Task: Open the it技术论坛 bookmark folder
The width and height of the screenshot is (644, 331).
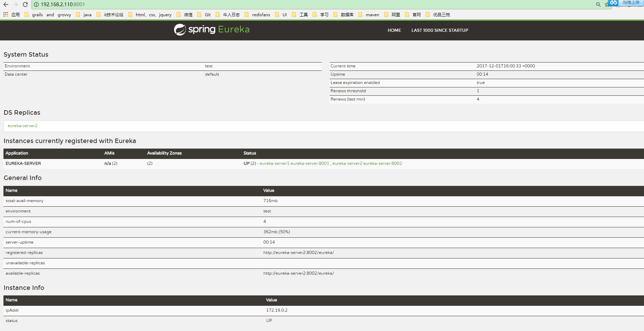Action: [x=110, y=15]
